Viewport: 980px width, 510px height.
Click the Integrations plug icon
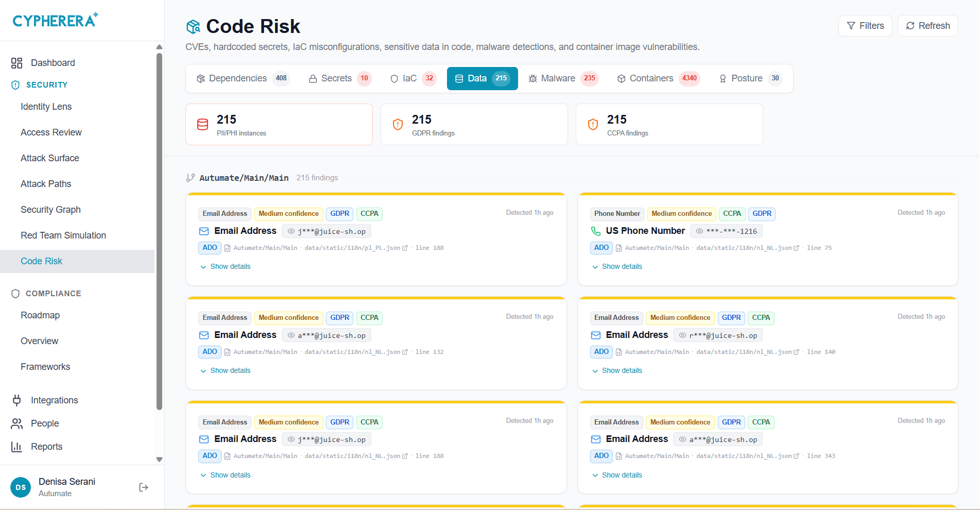click(x=16, y=400)
